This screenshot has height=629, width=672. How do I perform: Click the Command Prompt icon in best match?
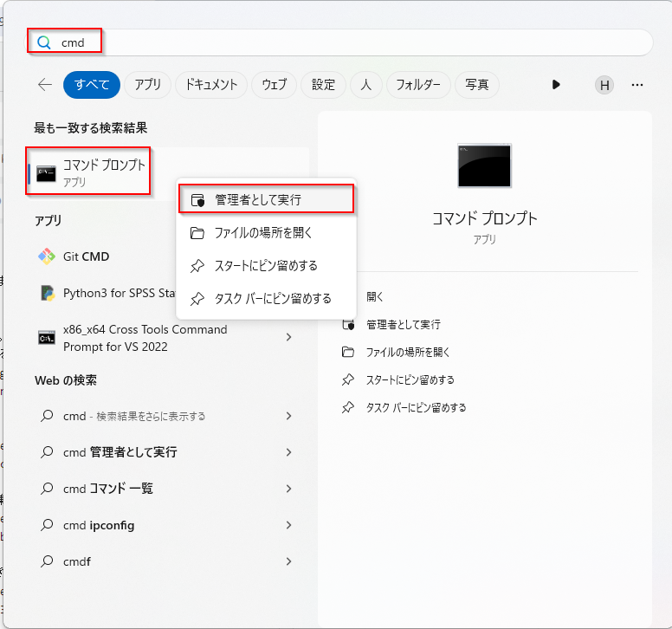(46, 173)
